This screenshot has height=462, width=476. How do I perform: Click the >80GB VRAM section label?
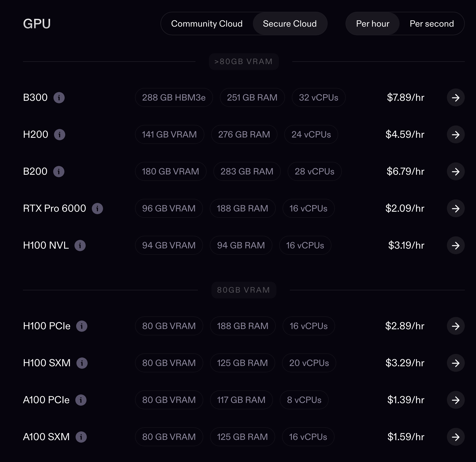click(x=244, y=62)
